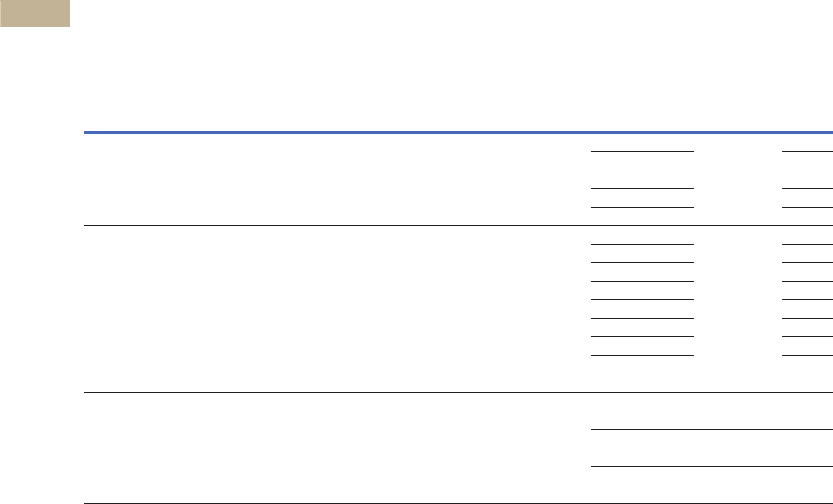The height and width of the screenshot is (504, 833).
Task: Click sixth blank field in middle section, left column
Action: click(643, 336)
